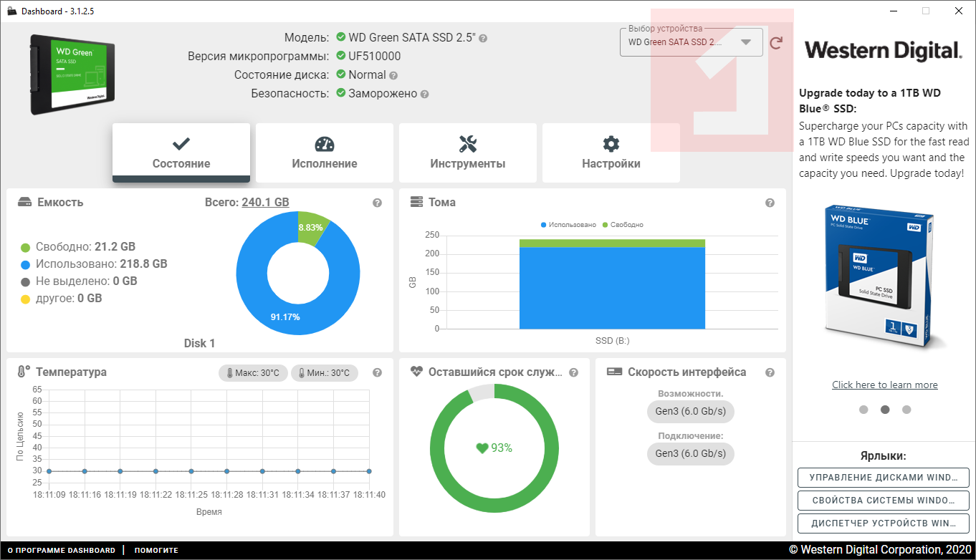
Task: Toggle другое legend entry
Action: [61, 298]
